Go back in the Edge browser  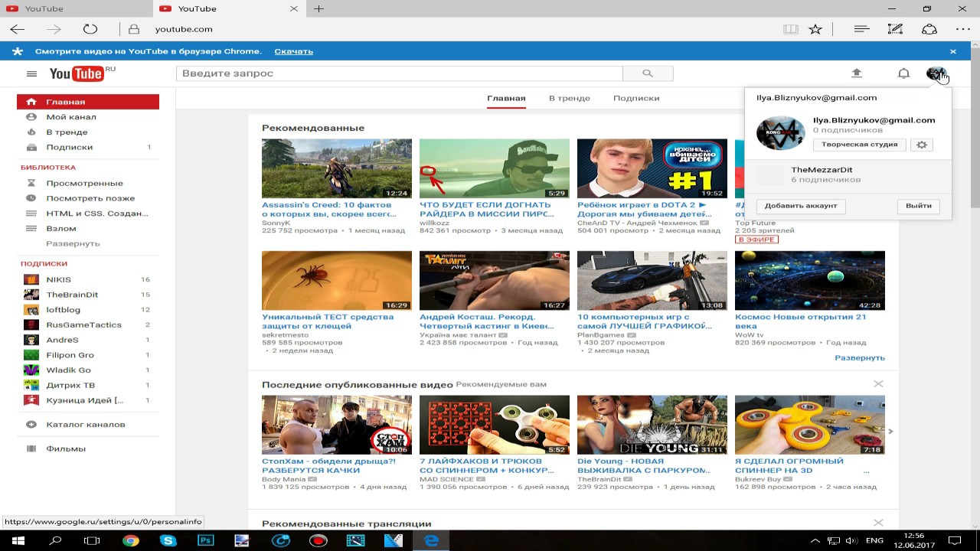(17, 29)
